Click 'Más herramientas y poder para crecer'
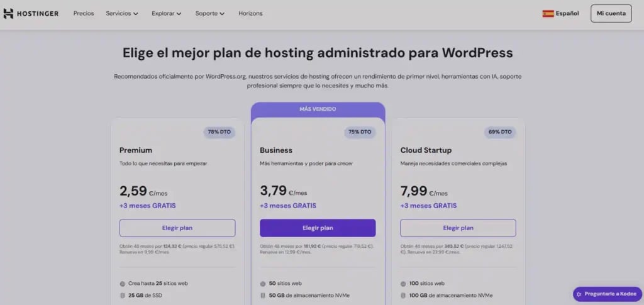 pos(306,164)
